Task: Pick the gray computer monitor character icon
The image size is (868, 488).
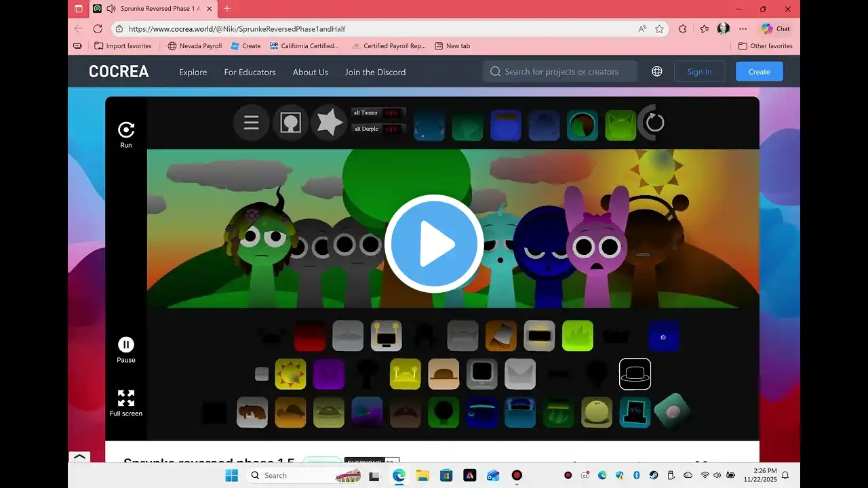Action: 482,374
